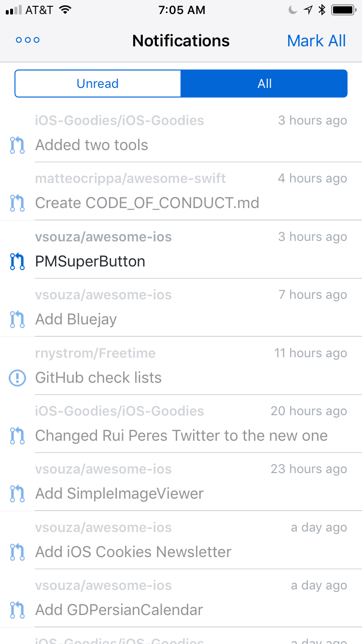Tap Mark All to mark notifications read
362x644 pixels.
(317, 41)
